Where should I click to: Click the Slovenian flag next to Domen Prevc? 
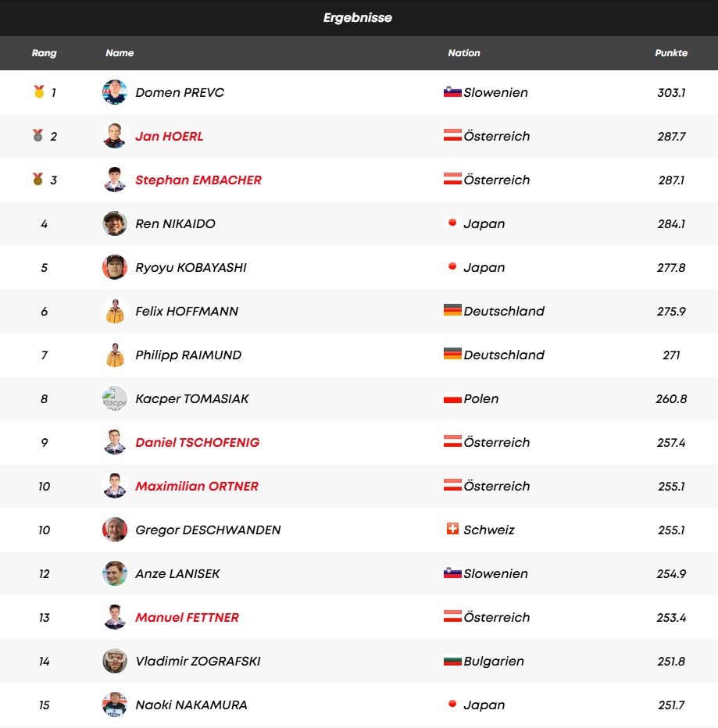tap(452, 92)
